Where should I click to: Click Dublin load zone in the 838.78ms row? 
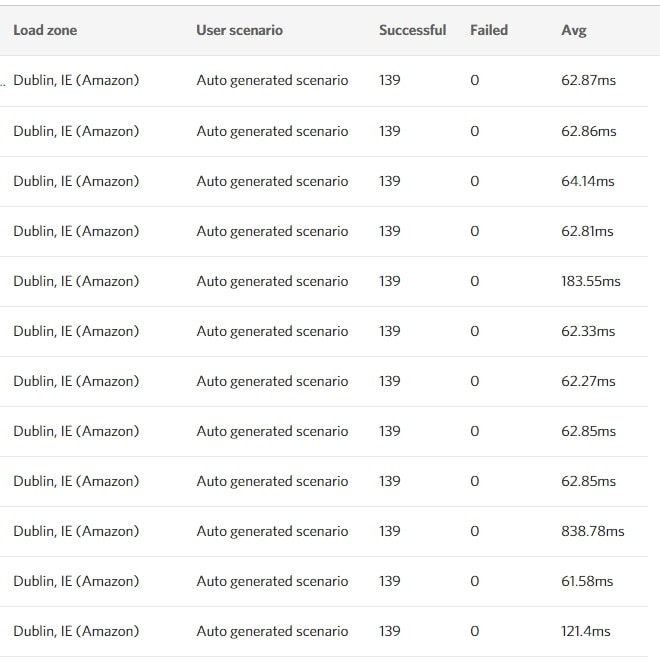(x=76, y=531)
